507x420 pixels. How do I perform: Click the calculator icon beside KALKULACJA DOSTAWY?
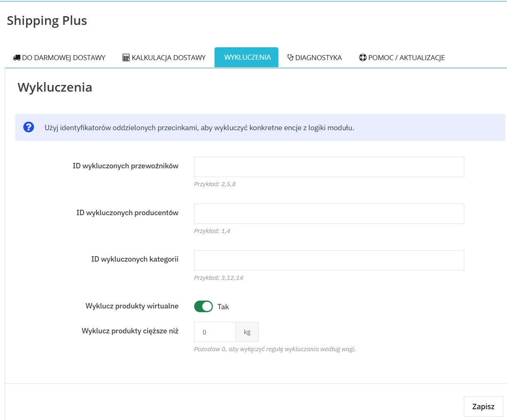(x=125, y=57)
